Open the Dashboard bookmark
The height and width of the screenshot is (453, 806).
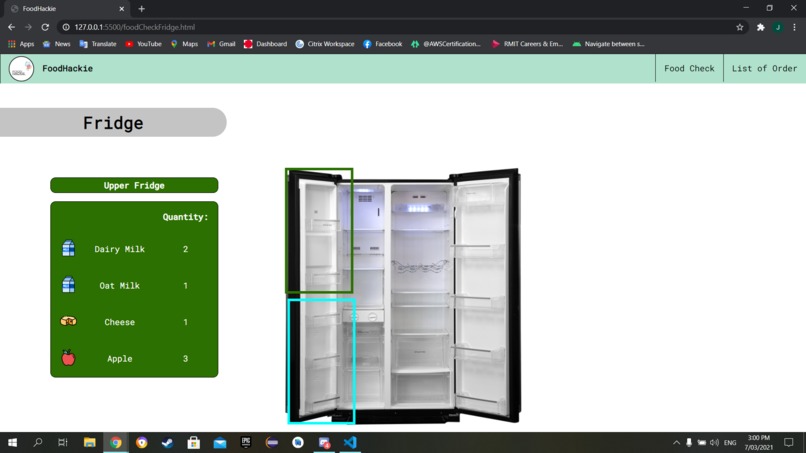(265, 44)
